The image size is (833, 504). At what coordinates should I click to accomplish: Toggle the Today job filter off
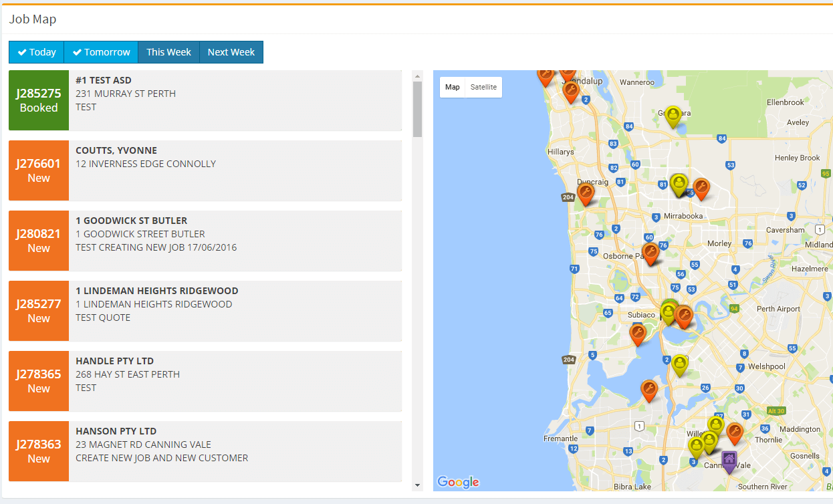[36, 51]
